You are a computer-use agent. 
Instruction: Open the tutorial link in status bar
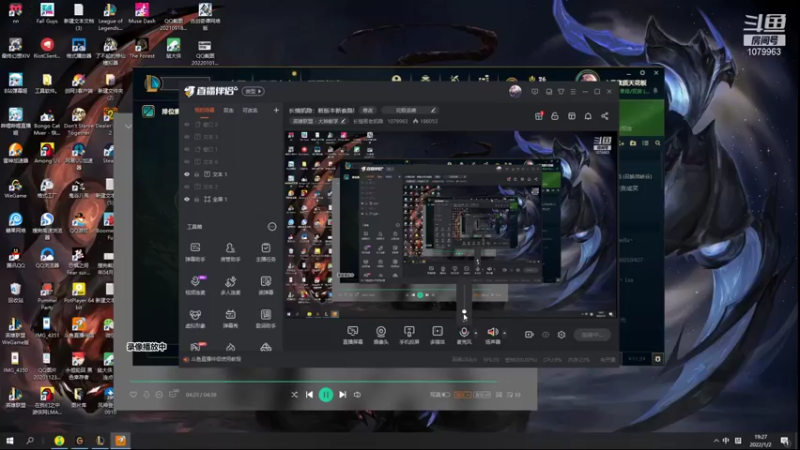point(215,359)
